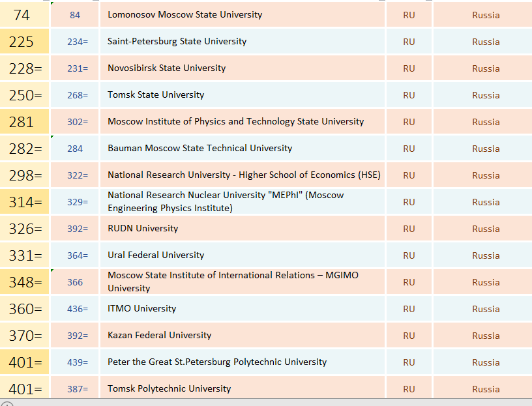Click the previous rank 234= cell
Viewport: 532px width, 406px height.
(x=74, y=41)
